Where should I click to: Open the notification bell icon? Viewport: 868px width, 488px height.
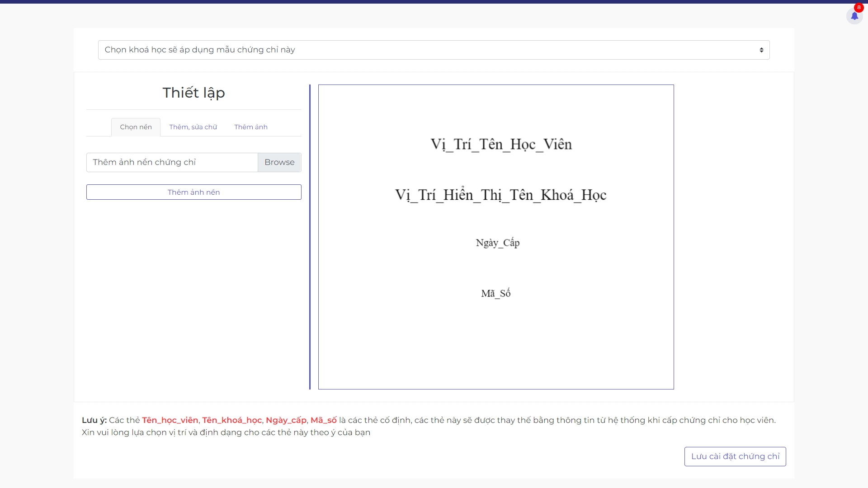point(854,16)
